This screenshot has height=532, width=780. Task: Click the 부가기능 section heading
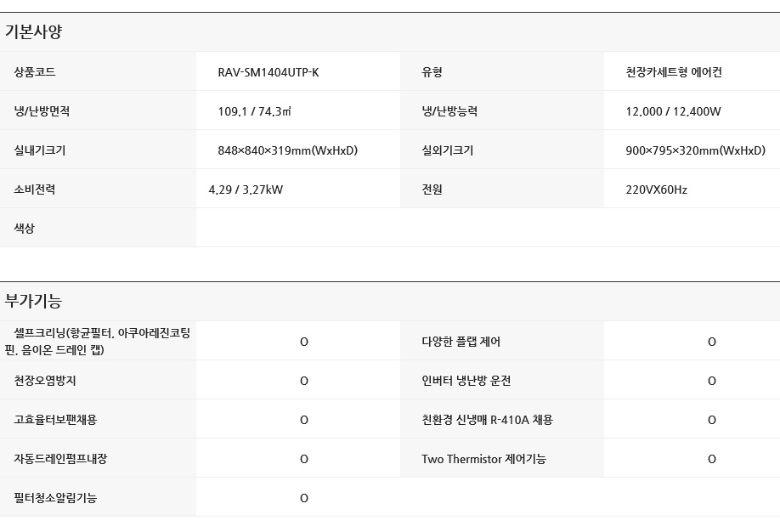point(34,301)
